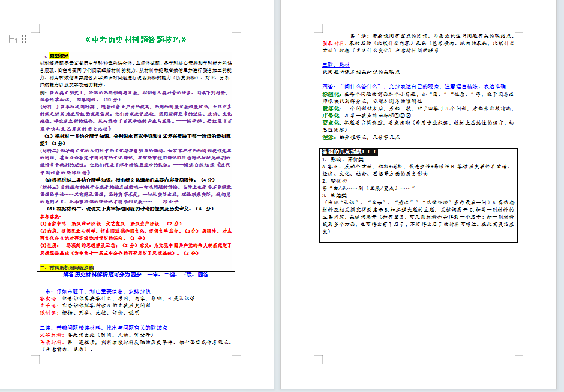
Task: Click the purple paragraph starting (材料一)
Action: (136, 118)
